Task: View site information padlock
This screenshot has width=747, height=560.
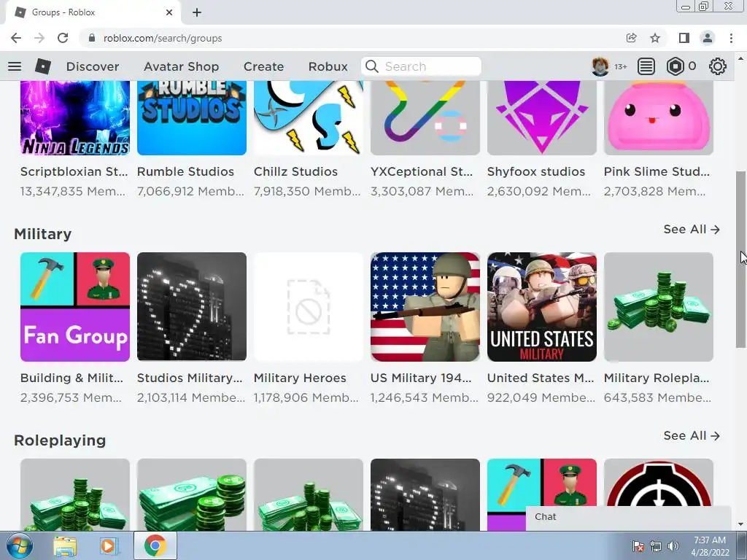Action: tap(92, 38)
